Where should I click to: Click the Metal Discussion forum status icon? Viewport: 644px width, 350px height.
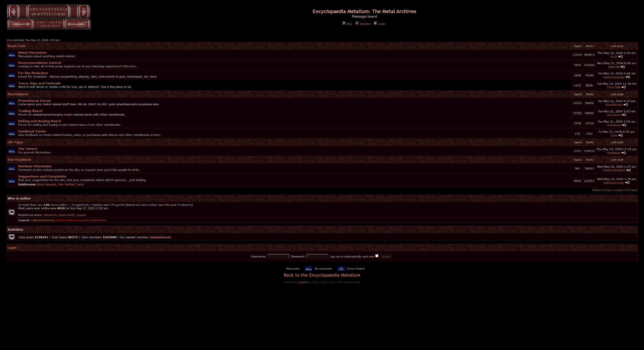[x=12, y=55]
